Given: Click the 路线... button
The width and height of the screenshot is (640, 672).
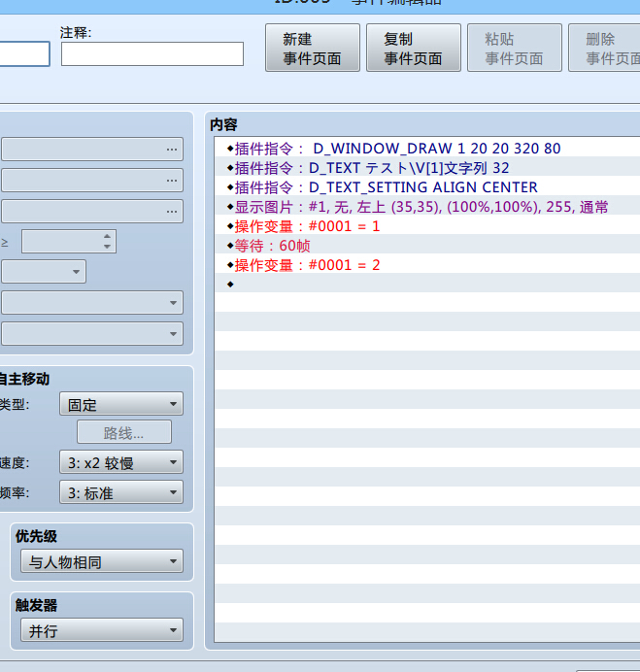Looking at the screenshot, I should [x=124, y=432].
